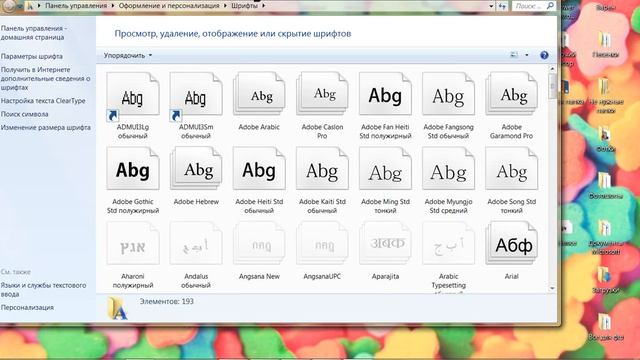Click the font list scrollbar thumb

click(552, 86)
